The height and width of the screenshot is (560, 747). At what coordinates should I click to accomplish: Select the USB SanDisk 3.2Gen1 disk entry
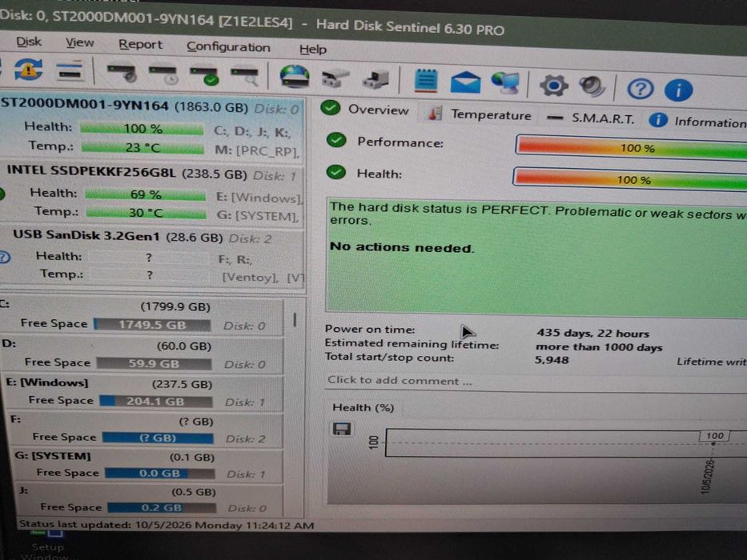(152, 257)
